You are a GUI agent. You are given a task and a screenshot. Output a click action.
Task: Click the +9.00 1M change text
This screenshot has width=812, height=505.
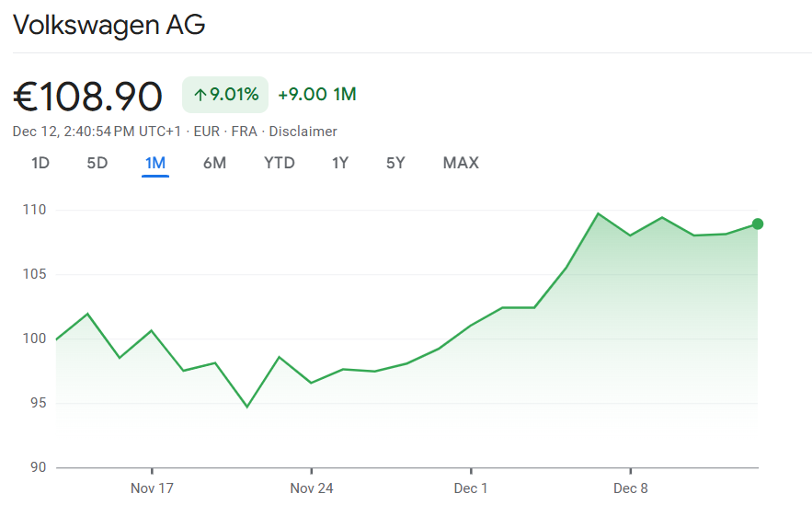click(317, 95)
